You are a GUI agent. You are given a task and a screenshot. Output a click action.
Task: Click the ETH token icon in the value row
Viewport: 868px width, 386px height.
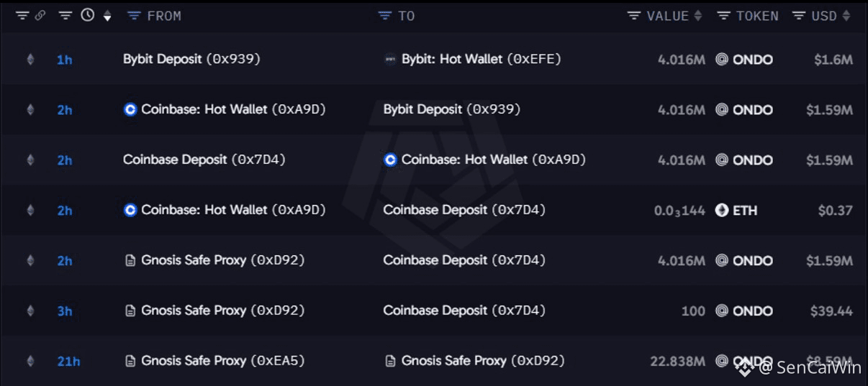click(722, 211)
